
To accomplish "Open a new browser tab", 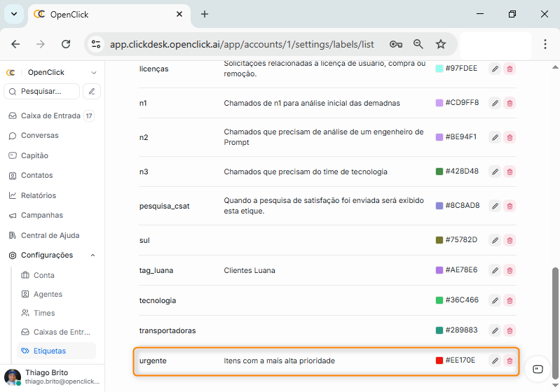I will (205, 14).
